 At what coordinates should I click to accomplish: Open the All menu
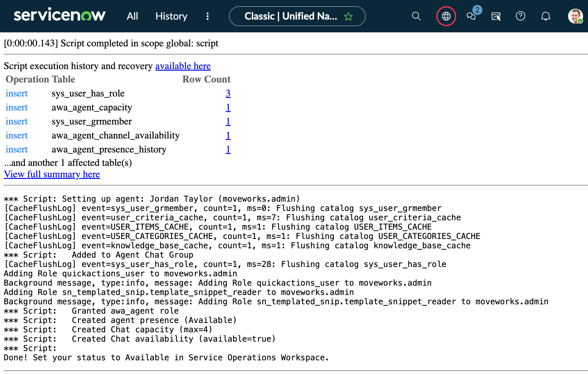pos(132,16)
